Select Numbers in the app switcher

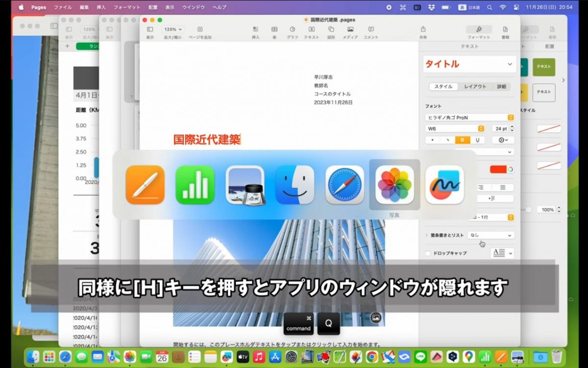pos(195,185)
